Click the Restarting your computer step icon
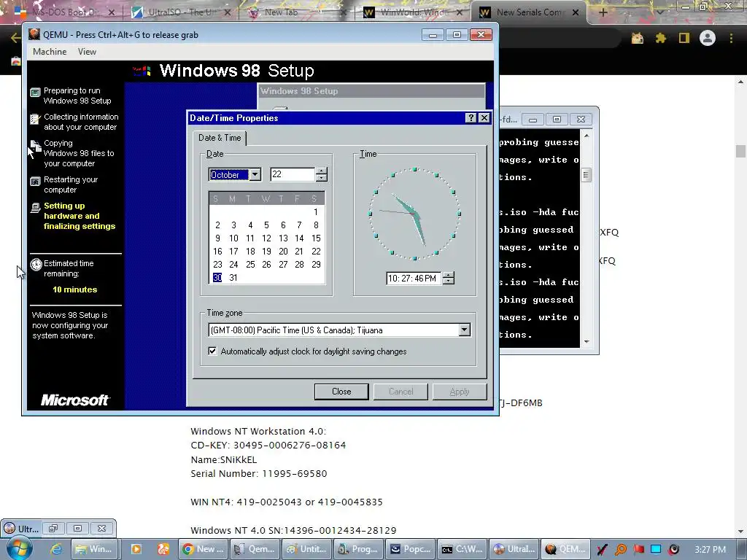Viewport: 747px width, 560px height. pos(35,182)
